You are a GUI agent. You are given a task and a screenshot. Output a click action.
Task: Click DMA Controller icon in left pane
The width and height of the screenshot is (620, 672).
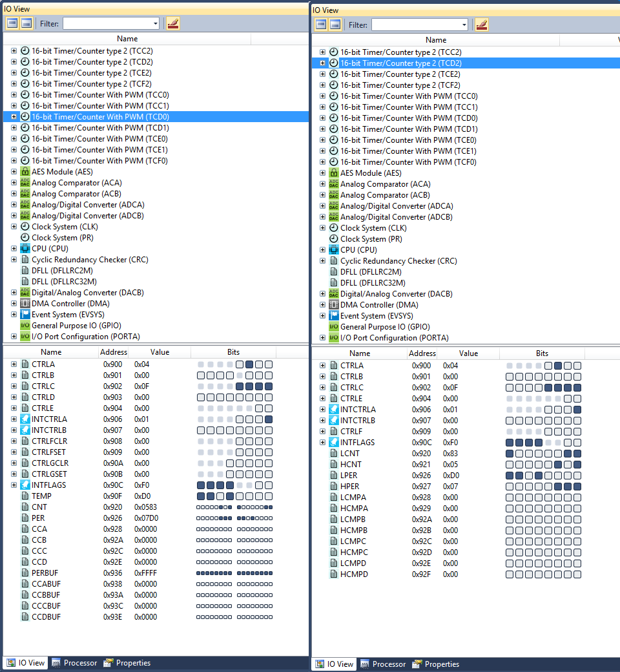tap(25, 304)
